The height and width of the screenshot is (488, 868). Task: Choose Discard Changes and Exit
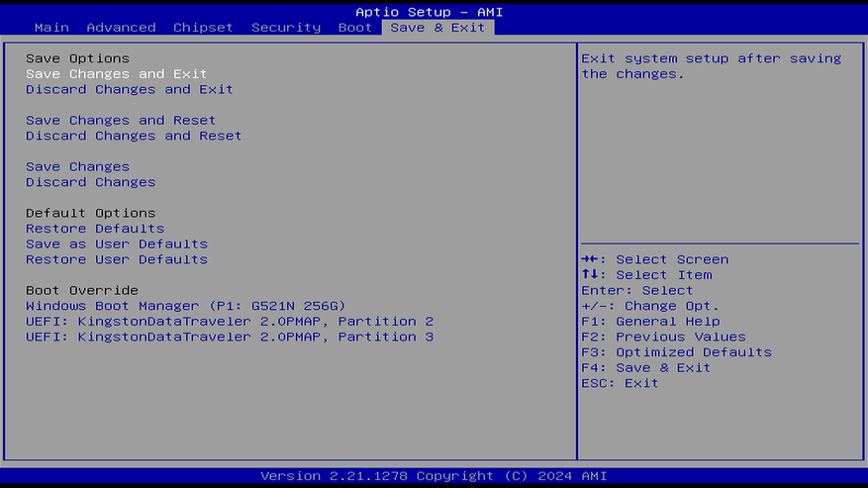point(129,89)
